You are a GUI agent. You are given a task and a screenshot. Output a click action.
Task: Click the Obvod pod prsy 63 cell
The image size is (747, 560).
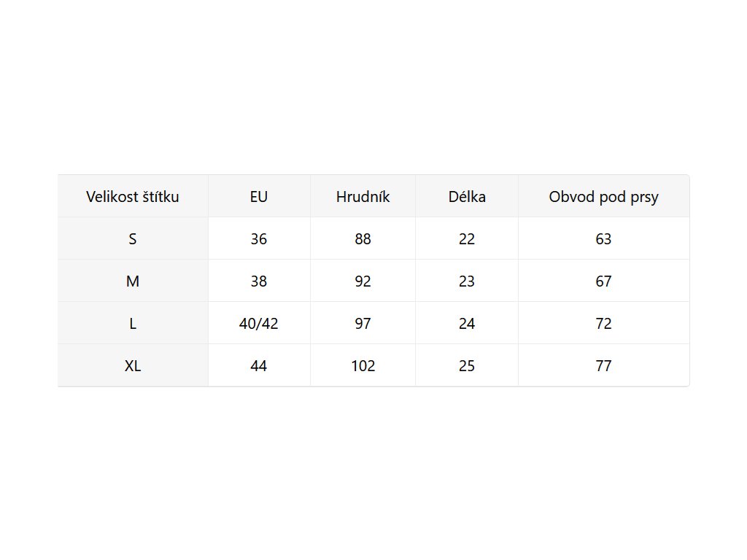click(603, 238)
